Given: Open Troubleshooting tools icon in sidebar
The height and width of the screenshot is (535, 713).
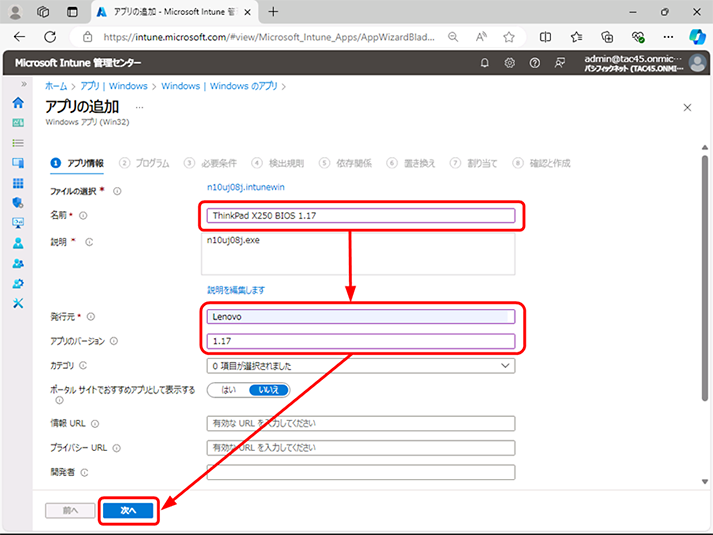Looking at the screenshot, I should [x=18, y=303].
